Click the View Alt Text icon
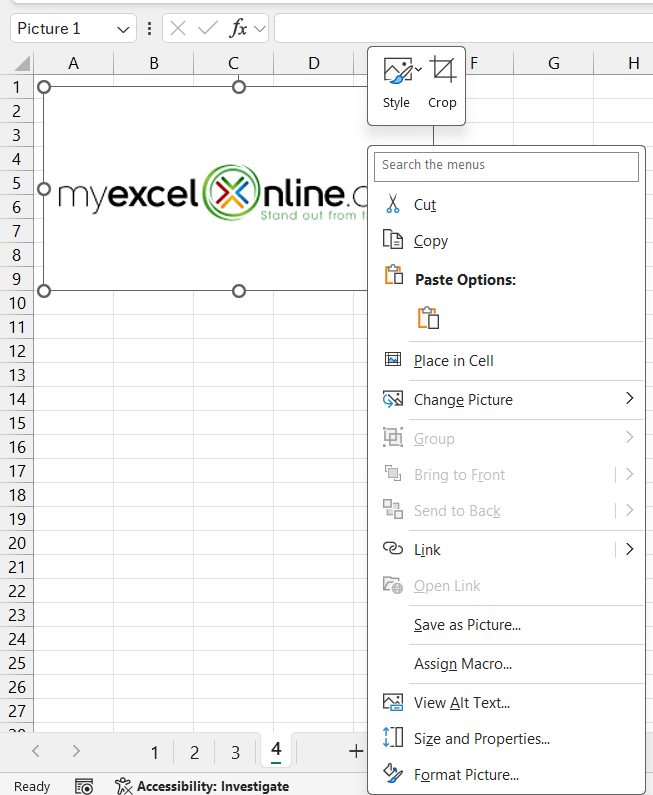 (x=393, y=702)
